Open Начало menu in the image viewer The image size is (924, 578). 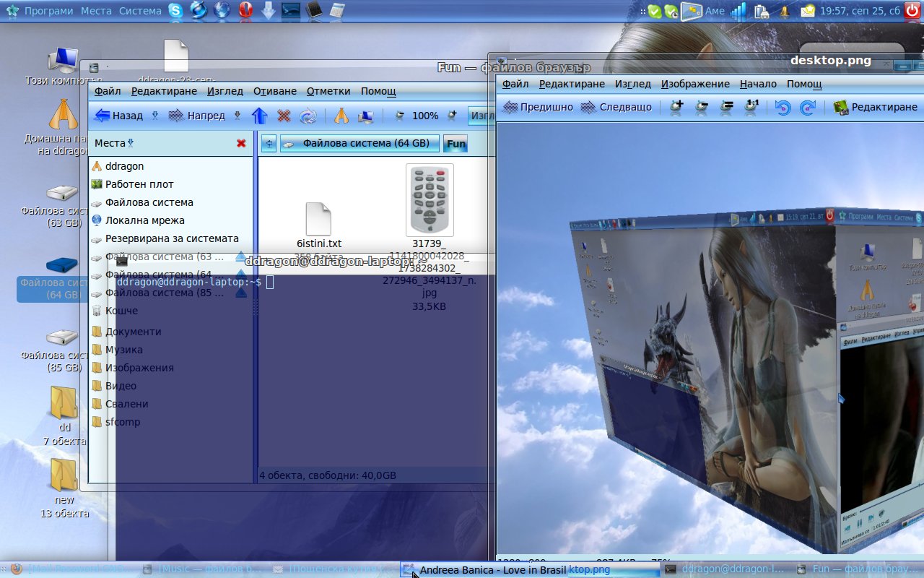pos(758,84)
